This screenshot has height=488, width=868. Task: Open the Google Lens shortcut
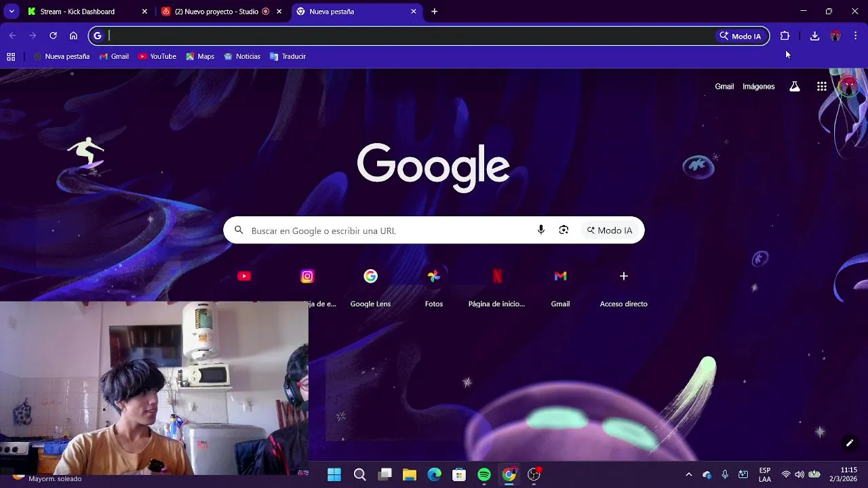coord(370,288)
